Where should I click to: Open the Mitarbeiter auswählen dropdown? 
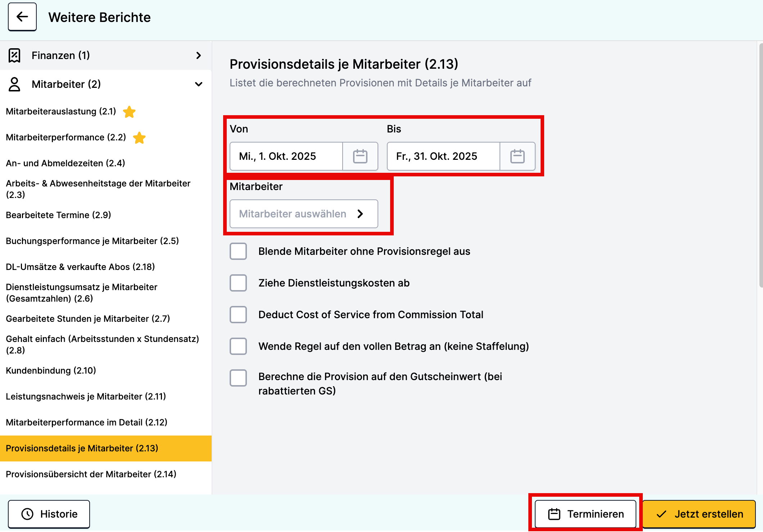click(x=303, y=214)
